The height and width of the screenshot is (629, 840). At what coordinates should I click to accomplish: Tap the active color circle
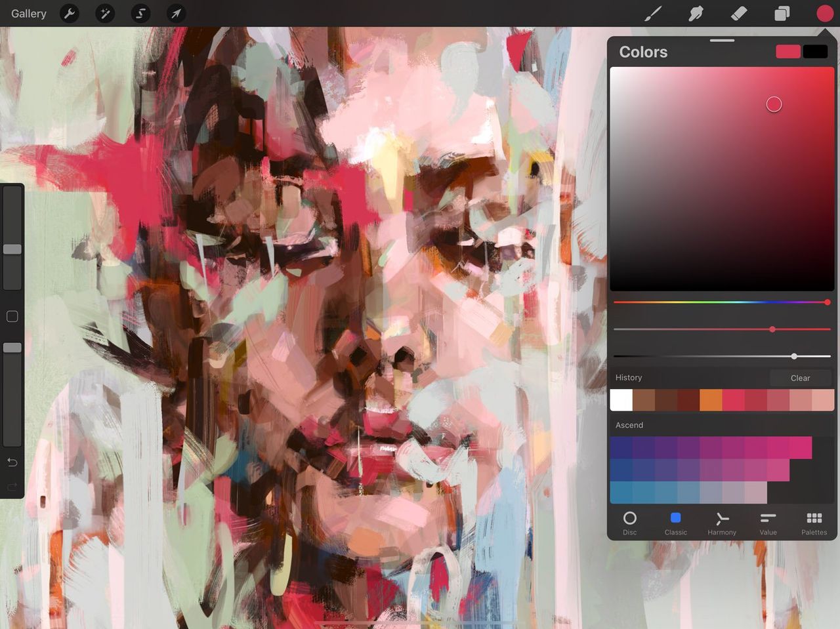[x=824, y=13]
